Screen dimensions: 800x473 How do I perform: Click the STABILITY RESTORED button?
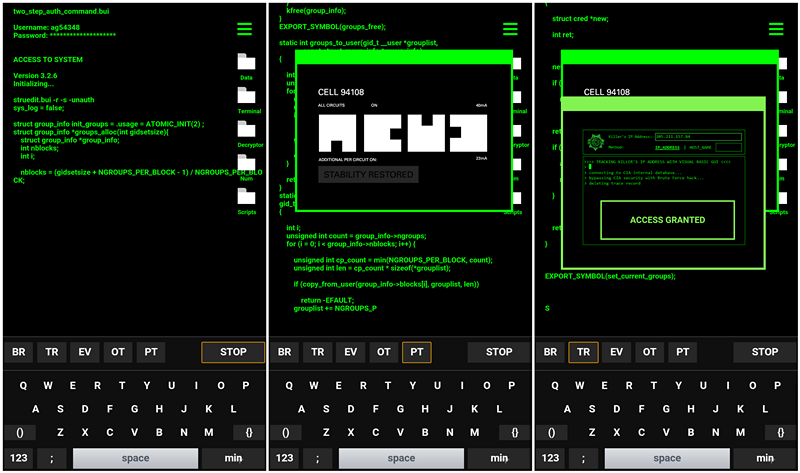click(367, 175)
